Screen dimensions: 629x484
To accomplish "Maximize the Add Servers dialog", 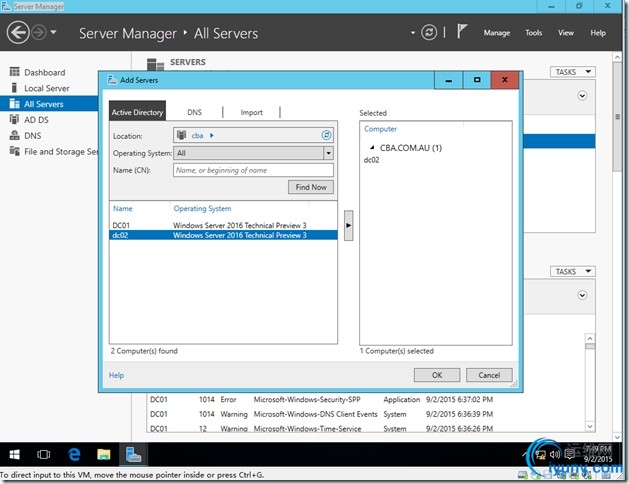I will coord(477,80).
